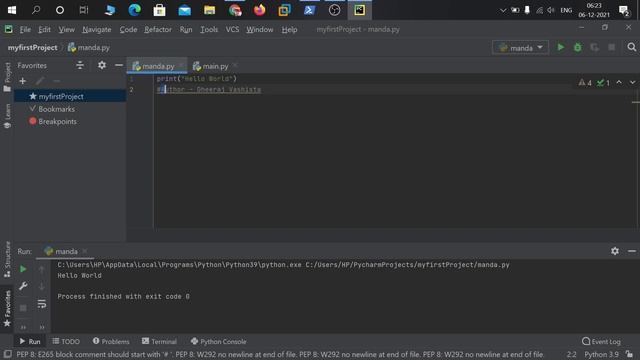Hide the Favorites panel with minus icon
The image size is (640, 360).
[119, 65]
